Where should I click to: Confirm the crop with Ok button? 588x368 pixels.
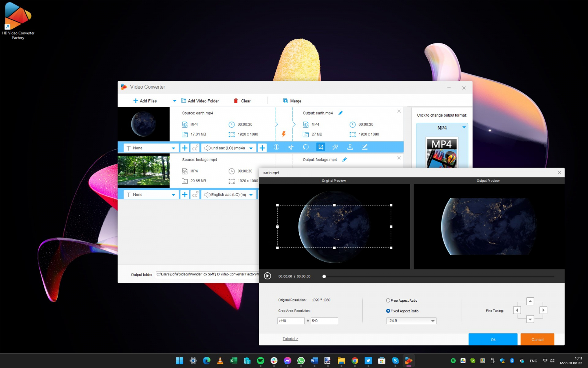(x=493, y=339)
